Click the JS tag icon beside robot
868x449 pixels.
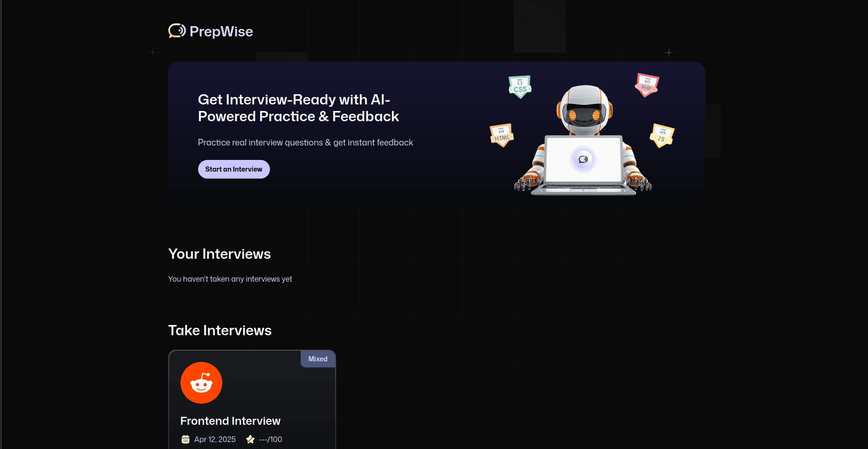(x=662, y=136)
